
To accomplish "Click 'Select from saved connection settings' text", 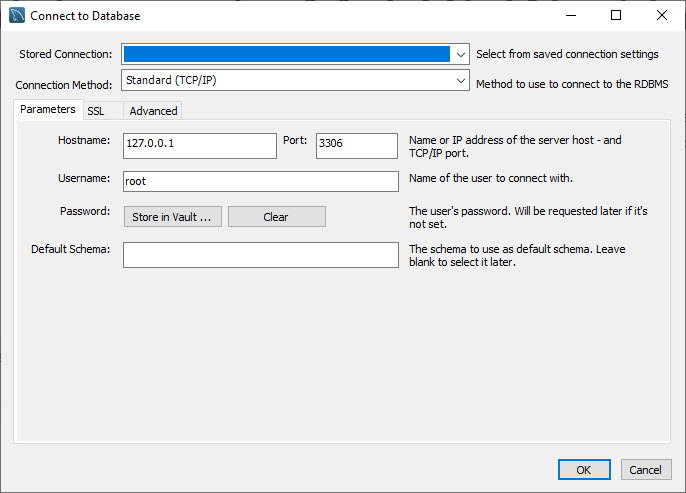I will [567, 54].
